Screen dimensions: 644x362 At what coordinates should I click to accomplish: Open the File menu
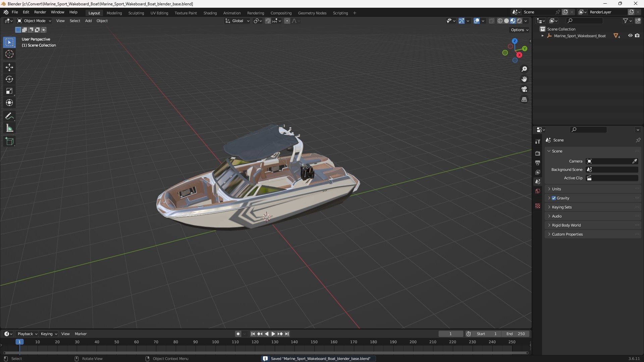tap(15, 12)
